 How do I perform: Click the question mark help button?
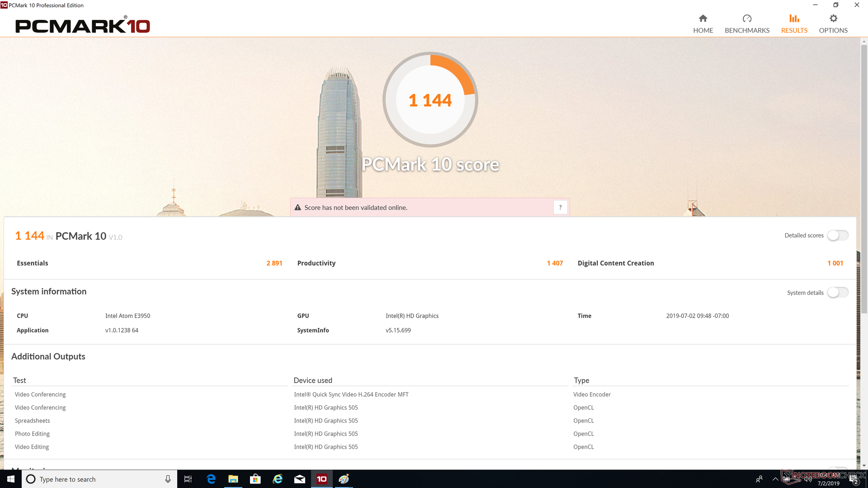tap(560, 207)
